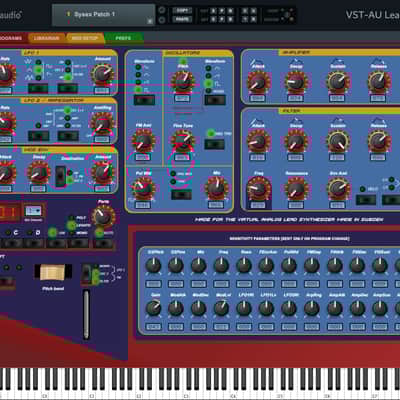Screen dimensions: 400x400
Task: Select the top Oscillator 1 waveform LED
Action: 138,67
